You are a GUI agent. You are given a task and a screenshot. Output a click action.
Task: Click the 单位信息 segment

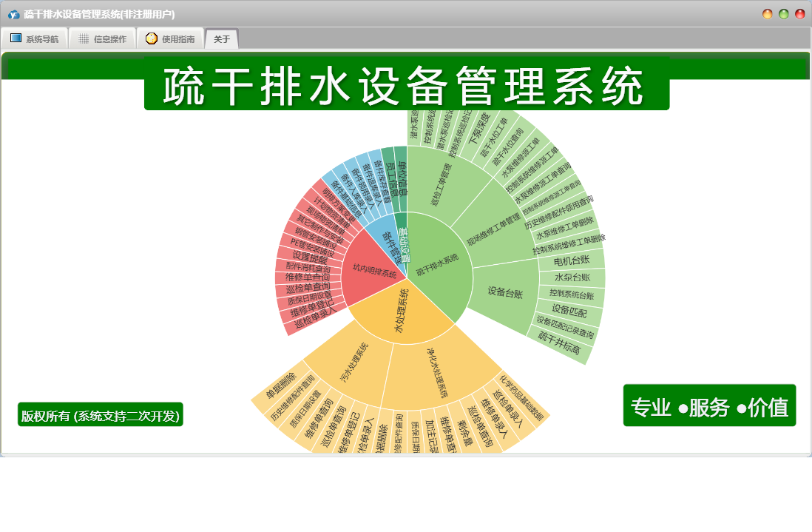402,179
